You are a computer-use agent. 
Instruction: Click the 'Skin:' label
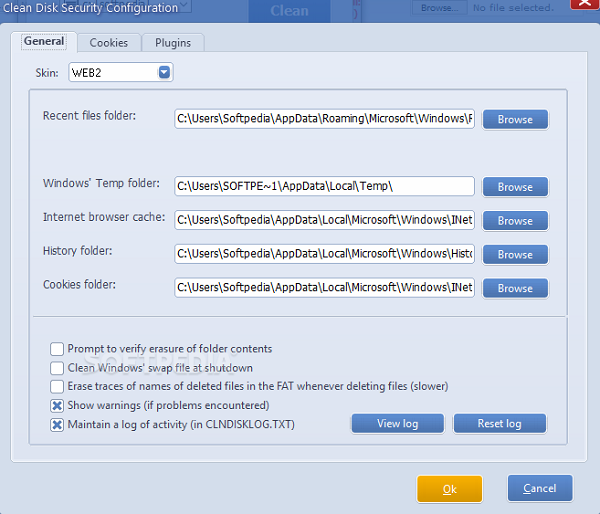point(47,73)
